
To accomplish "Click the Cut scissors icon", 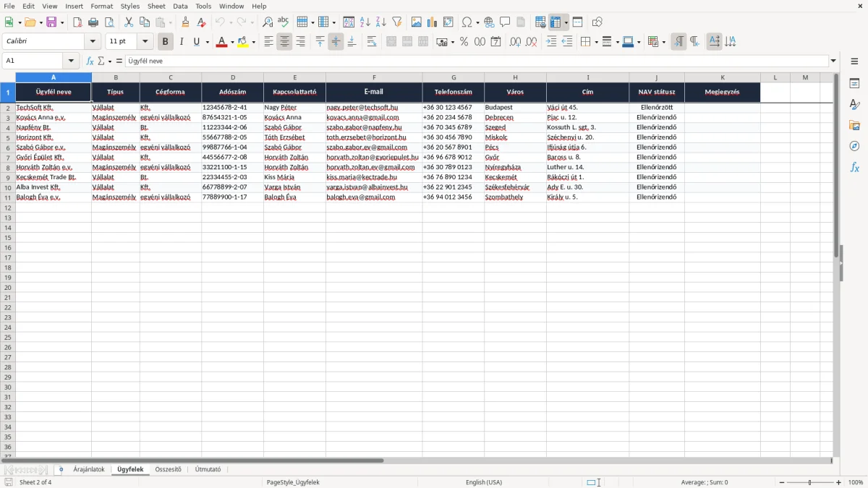I will point(129,22).
